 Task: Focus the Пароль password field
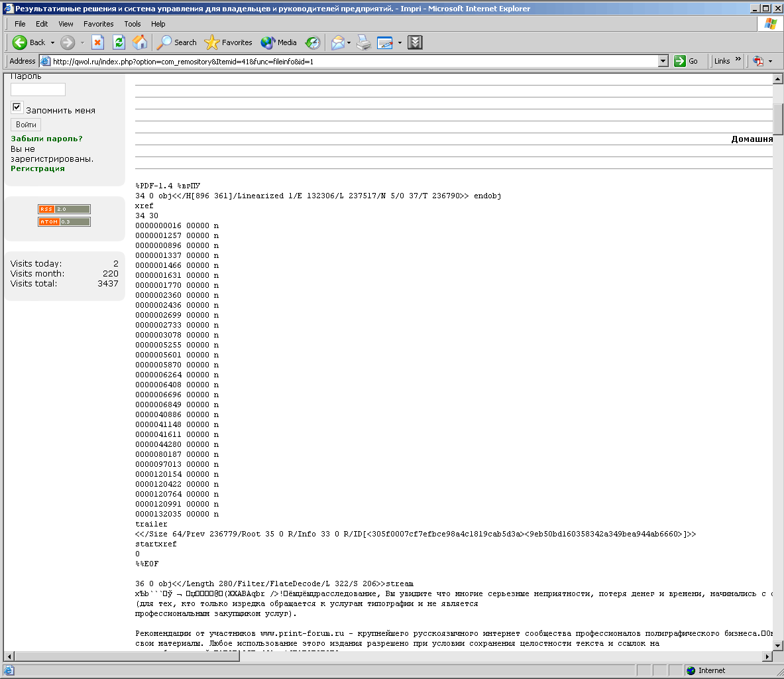point(38,90)
